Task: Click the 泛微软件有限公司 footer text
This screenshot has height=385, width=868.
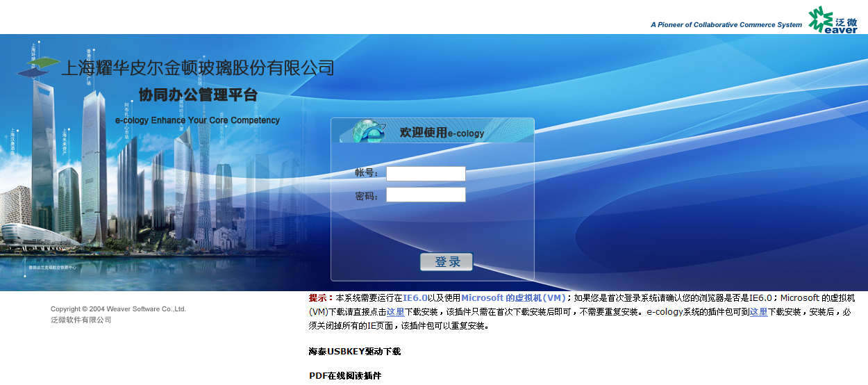Action: point(81,320)
